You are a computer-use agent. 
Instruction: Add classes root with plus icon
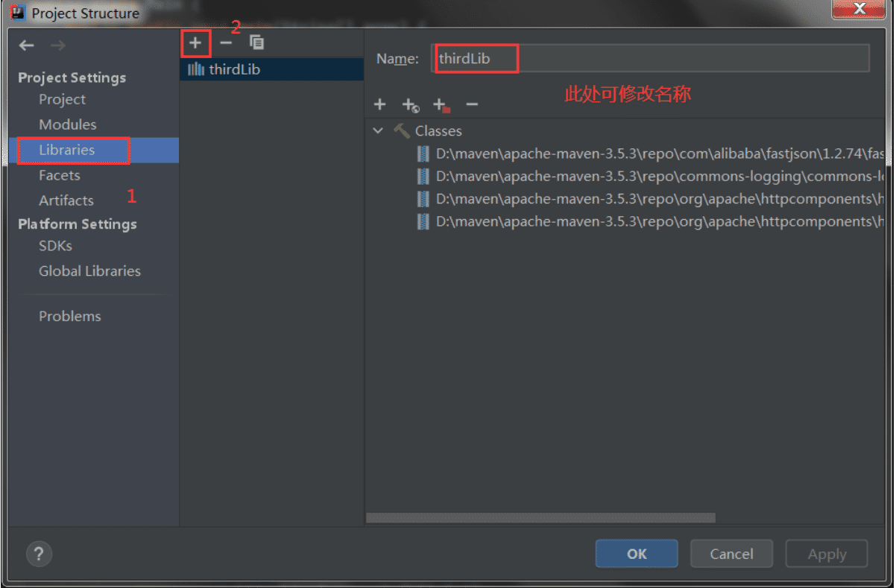pos(379,104)
